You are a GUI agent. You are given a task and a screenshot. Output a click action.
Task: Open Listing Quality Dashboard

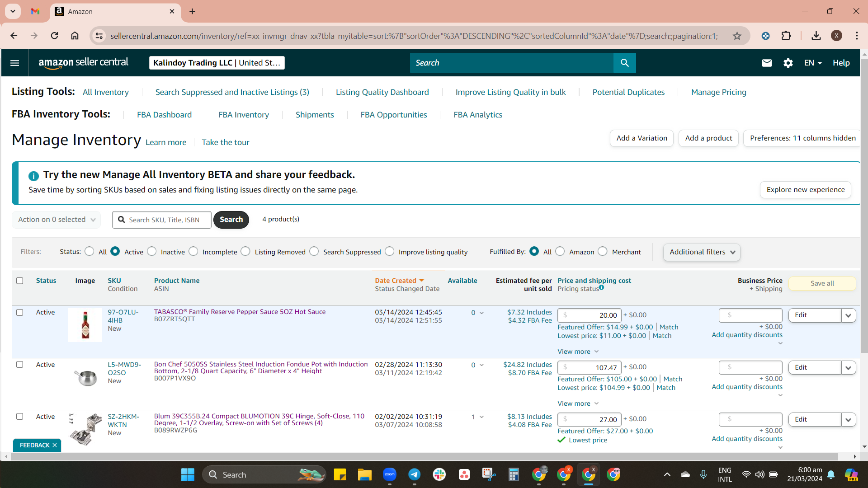pyautogui.click(x=382, y=92)
